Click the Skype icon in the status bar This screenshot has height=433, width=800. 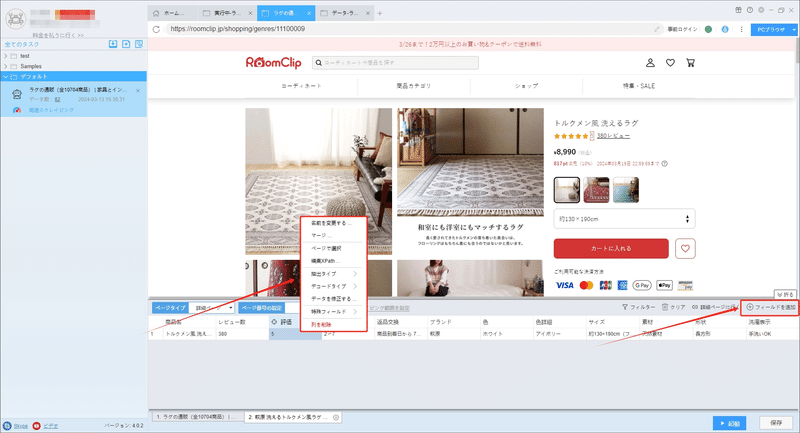click(7, 426)
